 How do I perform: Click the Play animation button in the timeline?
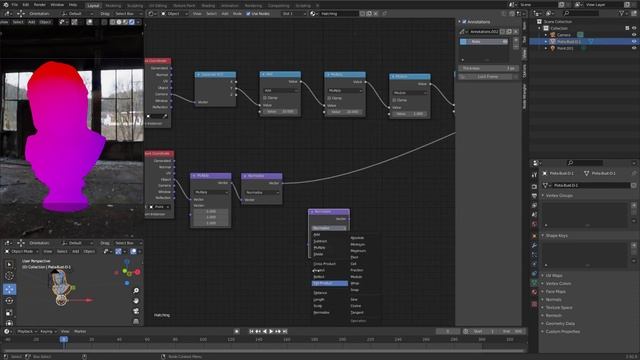click(271, 331)
